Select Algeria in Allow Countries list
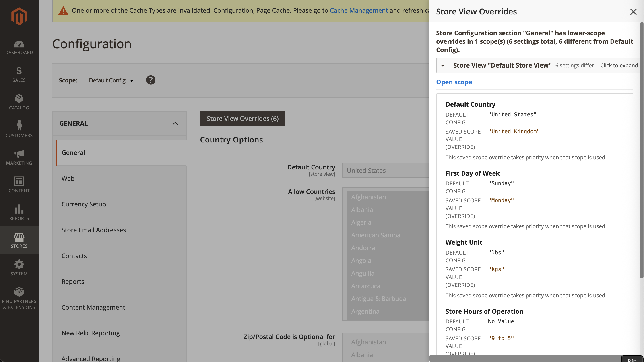This screenshot has height=362, width=644. (x=388, y=223)
